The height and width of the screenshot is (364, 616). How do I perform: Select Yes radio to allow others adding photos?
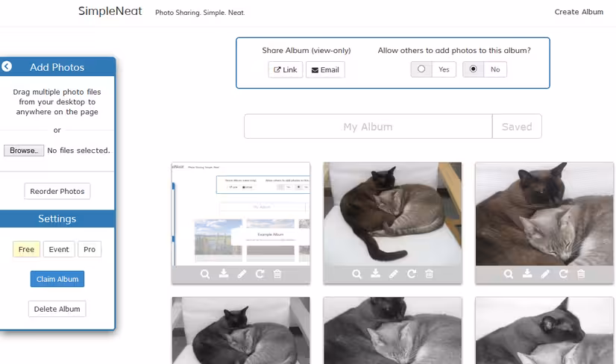pos(421,69)
